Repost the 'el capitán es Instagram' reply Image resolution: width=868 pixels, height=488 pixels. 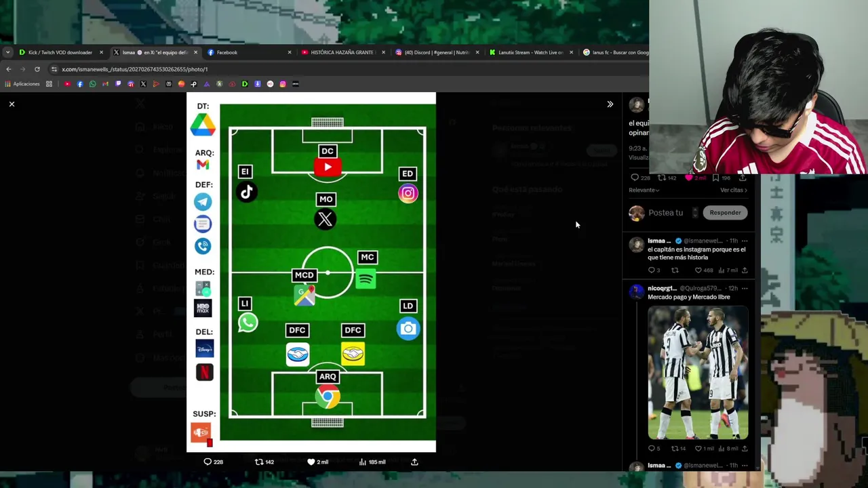pos(675,270)
